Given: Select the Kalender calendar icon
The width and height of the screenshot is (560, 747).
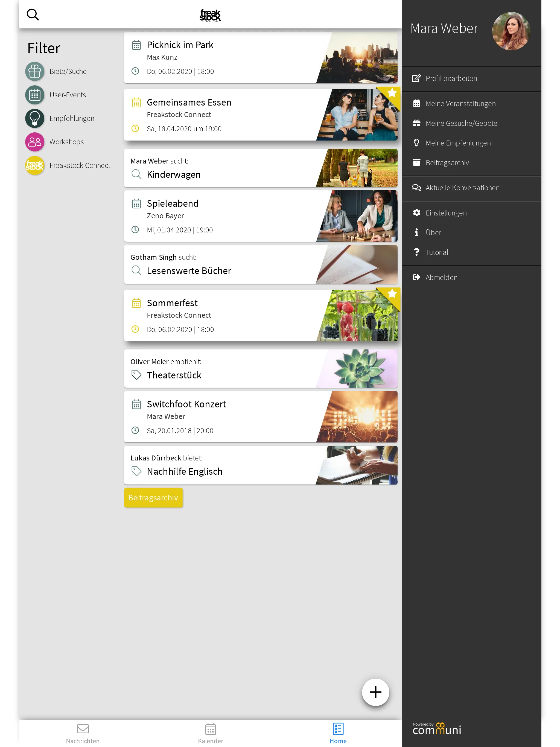Looking at the screenshot, I should click(x=210, y=729).
